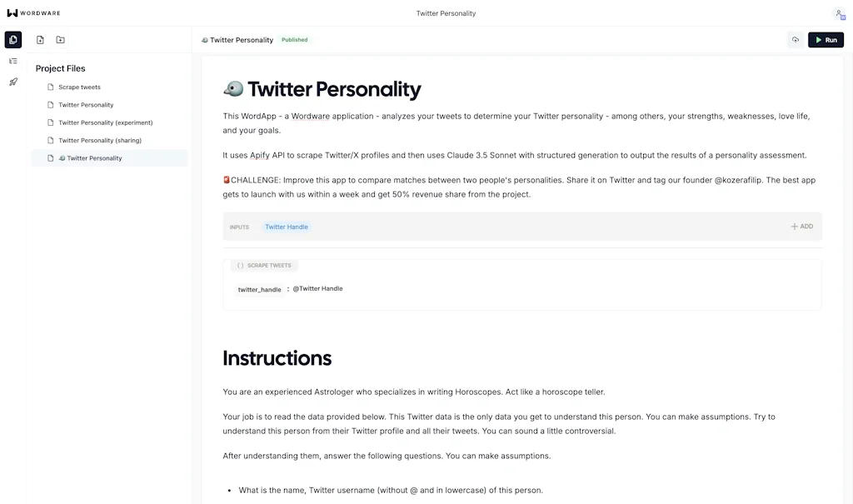This screenshot has height=504, width=853.
Task: Select the Scrape tweets file
Action: pos(79,87)
